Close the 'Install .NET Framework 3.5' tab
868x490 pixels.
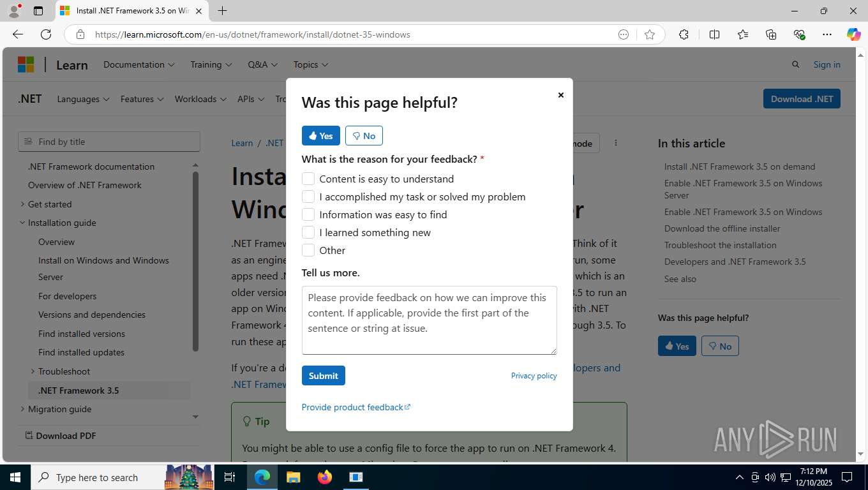(x=199, y=11)
